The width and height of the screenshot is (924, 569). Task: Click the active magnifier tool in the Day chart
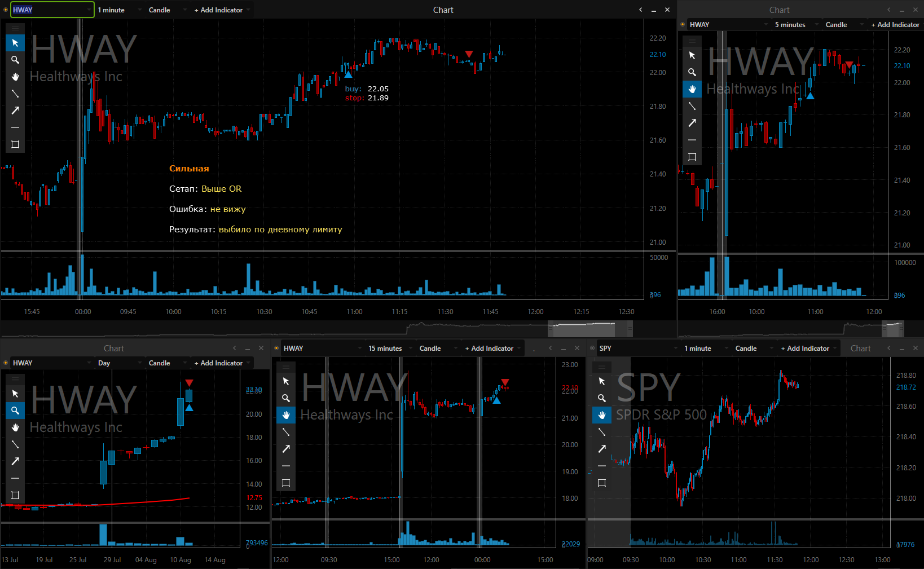[15, 411]
